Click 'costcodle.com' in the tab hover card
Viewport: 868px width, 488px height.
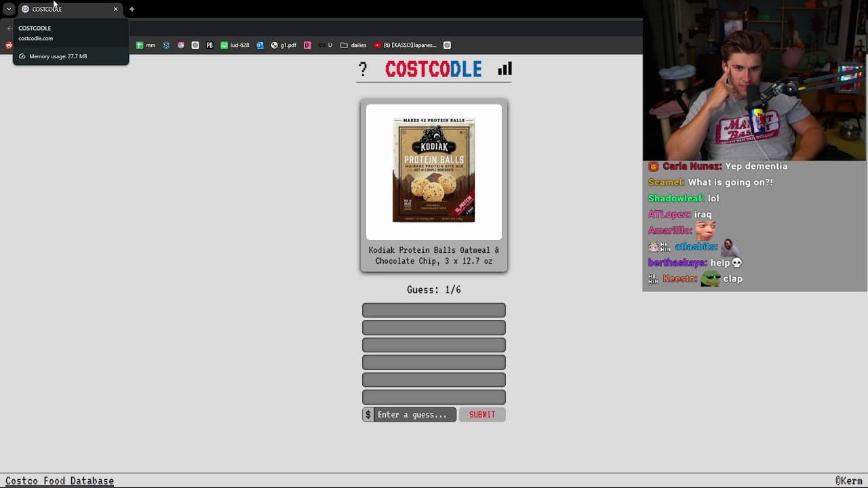pyautogui.click(x=35, y=38)
